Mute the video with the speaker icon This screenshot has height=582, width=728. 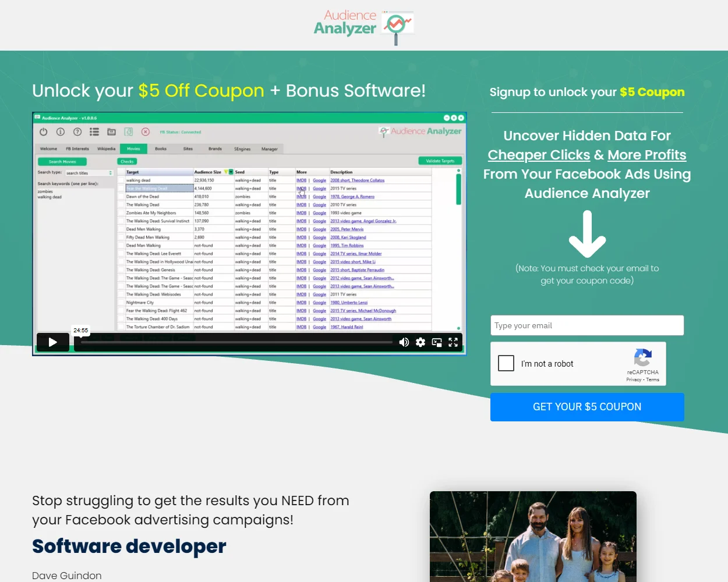(404, 342)
